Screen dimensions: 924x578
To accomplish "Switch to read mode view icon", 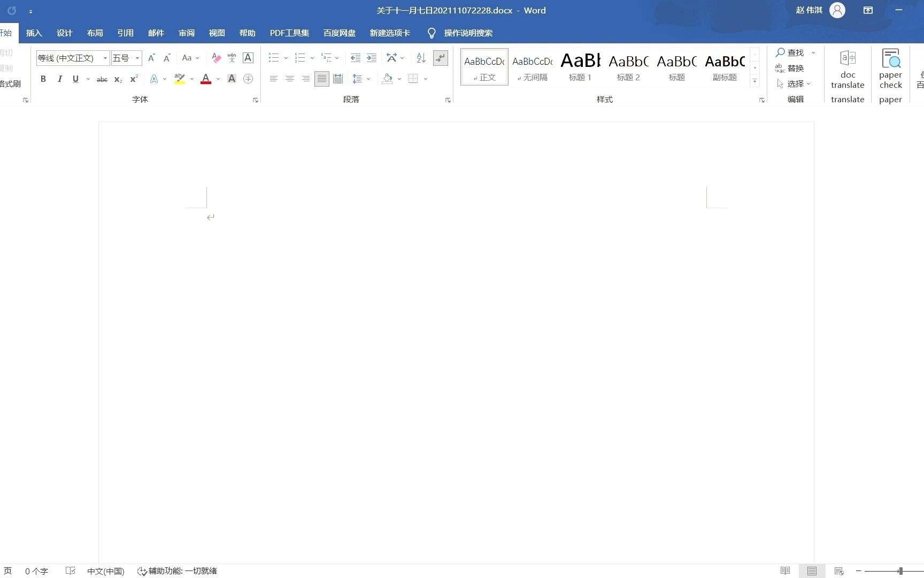I will coord(785,571).
